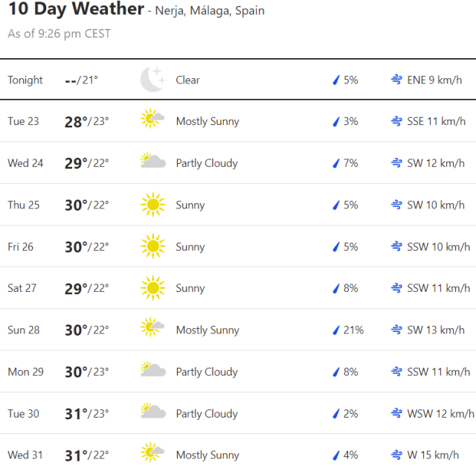Screen dimensions: 476x466
Task: Click the sun icon for Sat 27
Action: [152, 288]
